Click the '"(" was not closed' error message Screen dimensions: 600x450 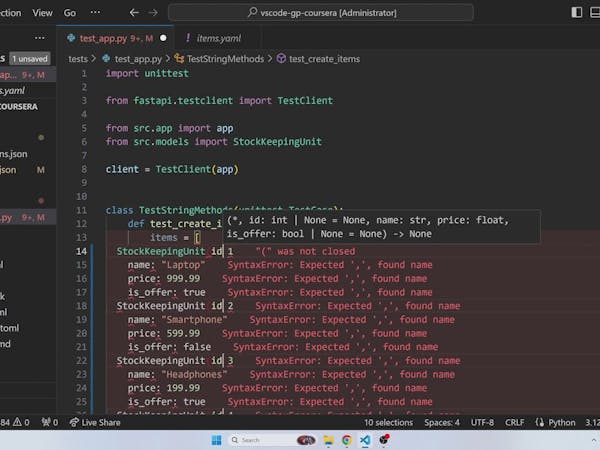point(305,251)
